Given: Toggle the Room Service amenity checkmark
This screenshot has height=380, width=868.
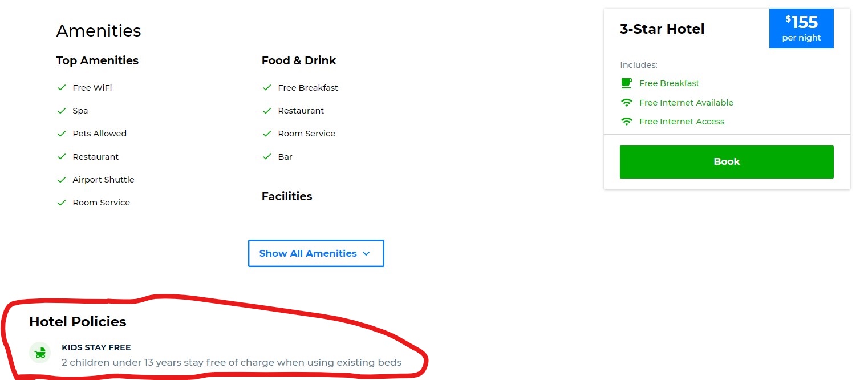Looking at the screenshot, I should tap(62, 202).
